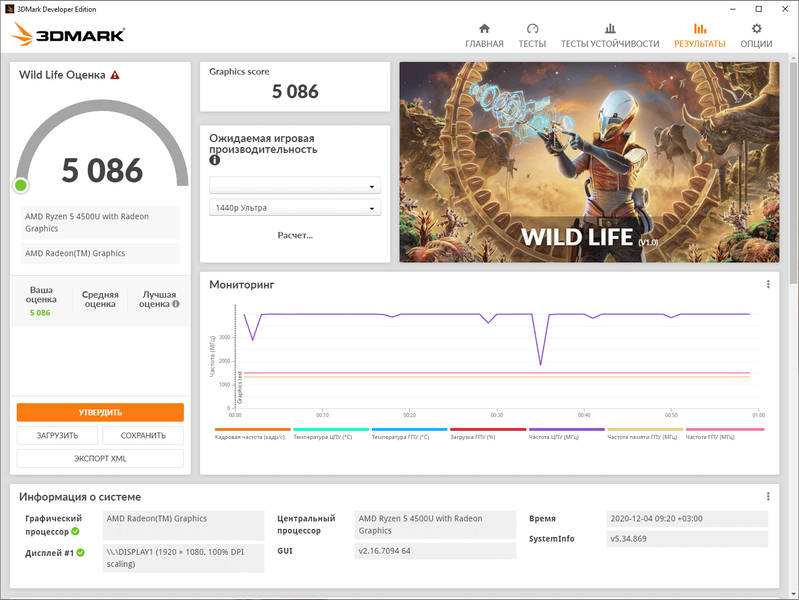Click the 3DMark title bar app icon
Image resolution: width=799 pixels, height=600 pixels.
pos(9,9)
